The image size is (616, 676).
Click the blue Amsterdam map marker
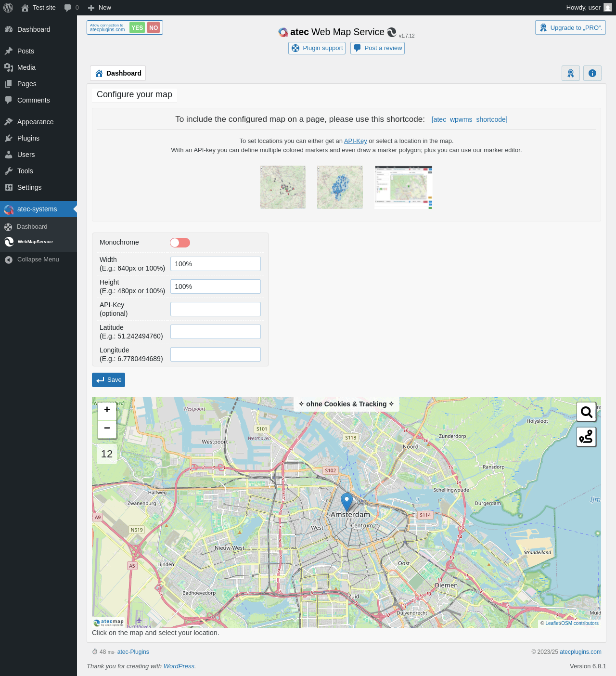(x=346, y=502)
